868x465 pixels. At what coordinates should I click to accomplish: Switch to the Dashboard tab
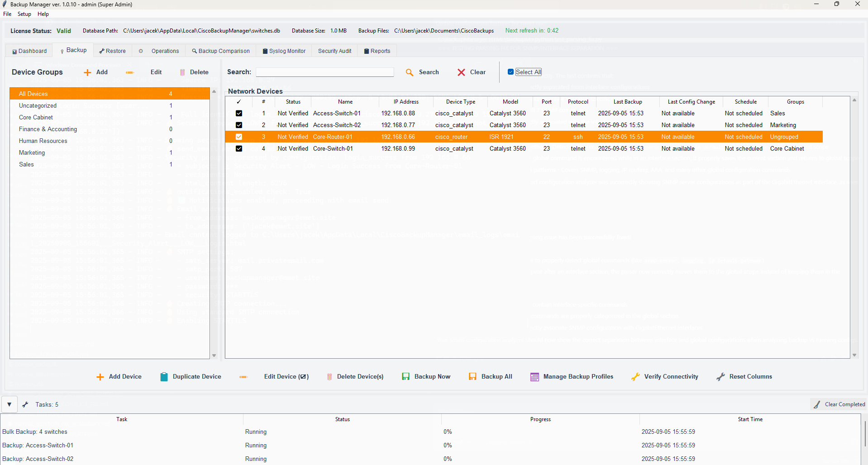click(29, 51)
